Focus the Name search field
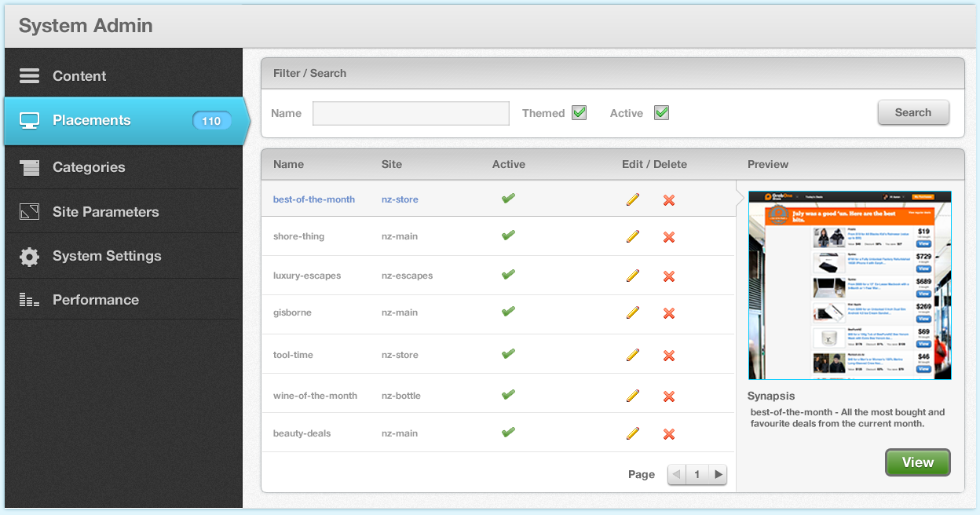 pyautogui.click(x=411, y=113)
